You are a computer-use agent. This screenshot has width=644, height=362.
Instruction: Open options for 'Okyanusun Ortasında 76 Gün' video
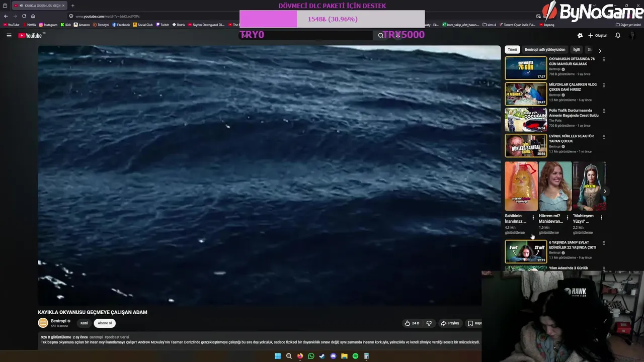604,59
